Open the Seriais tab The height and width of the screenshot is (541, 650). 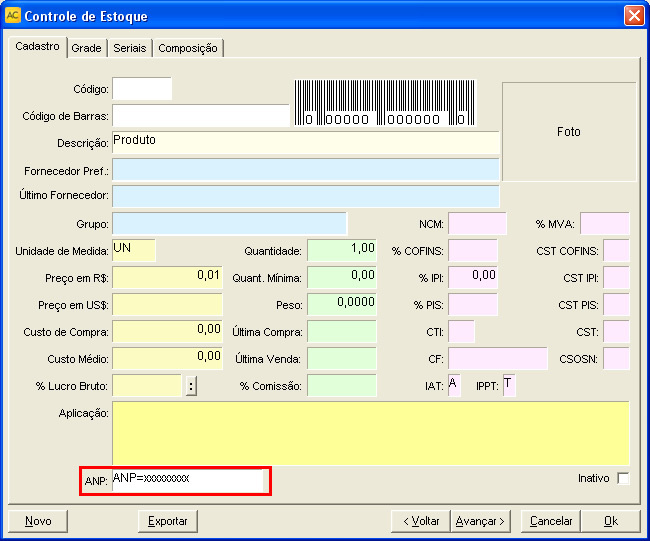130,48
